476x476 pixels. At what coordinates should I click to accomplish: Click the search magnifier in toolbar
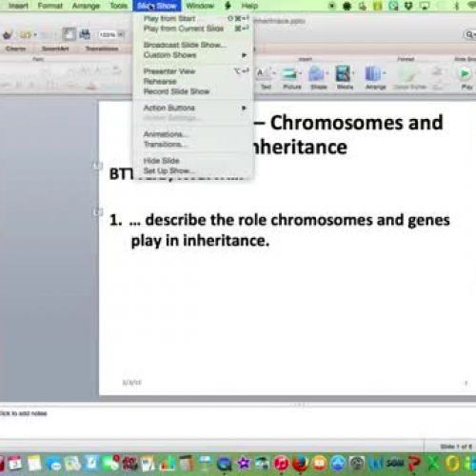tap(469, 34)
